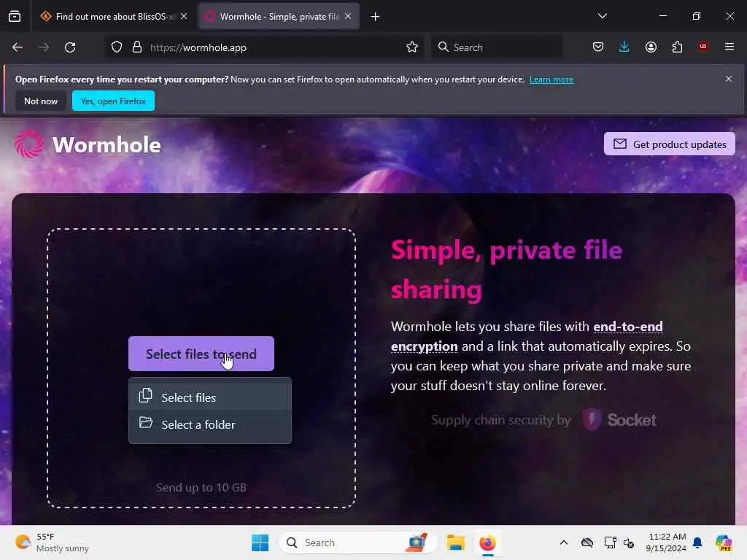Open the Extensions puzzle icon
This screenshot has width=747, height=560.
(677, 47)
